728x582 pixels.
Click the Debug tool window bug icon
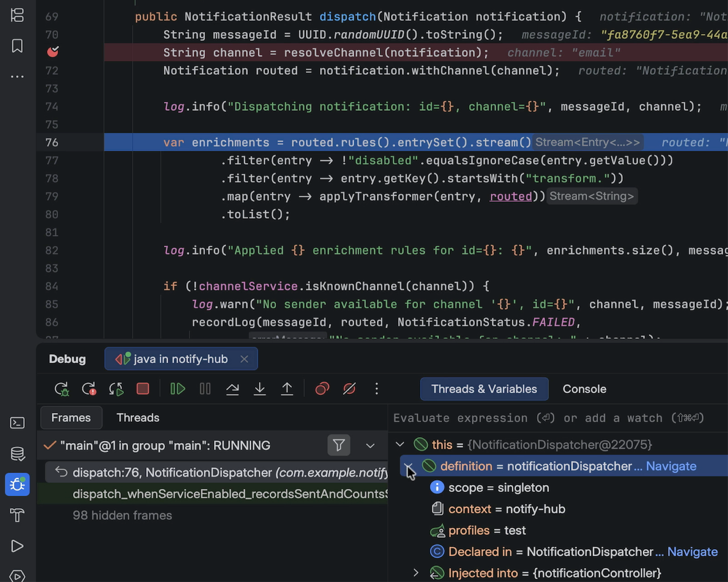pyautogui.click(x=17, y=484)
